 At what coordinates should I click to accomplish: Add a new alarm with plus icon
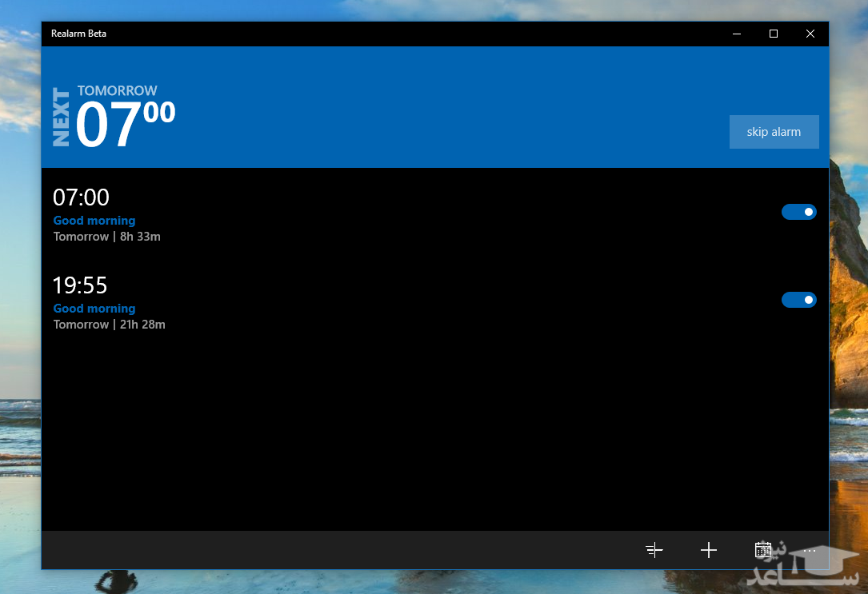pos(708,550)
